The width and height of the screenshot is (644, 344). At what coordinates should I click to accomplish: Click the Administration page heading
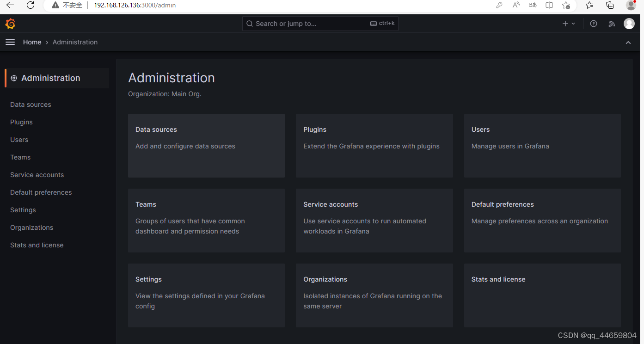point(172,78)
